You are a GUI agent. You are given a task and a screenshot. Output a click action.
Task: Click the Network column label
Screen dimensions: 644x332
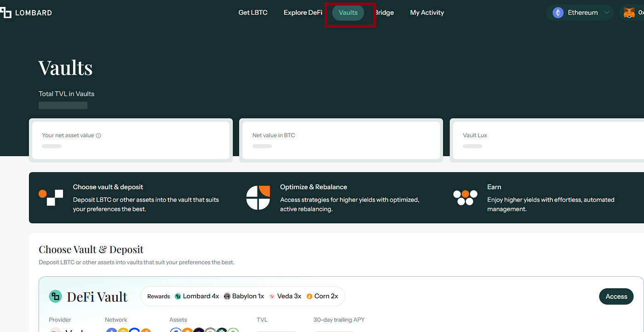[x=116, y=320]
